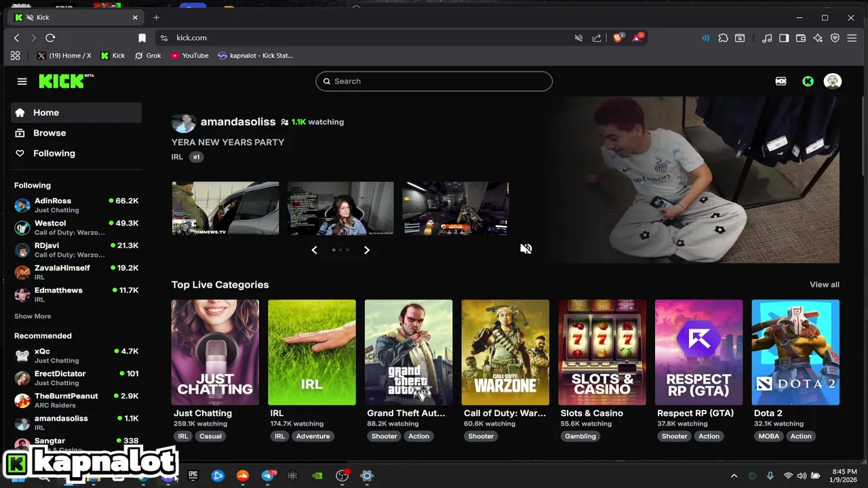
Task: Click the kick.com address bar
Action: (x=366, y=38)
